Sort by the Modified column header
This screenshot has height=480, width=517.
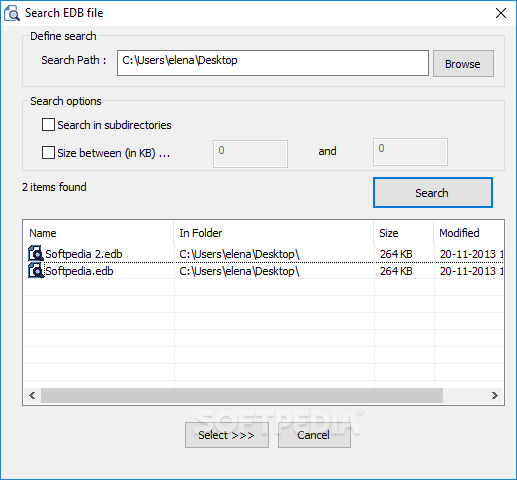[x=468, y=233]
